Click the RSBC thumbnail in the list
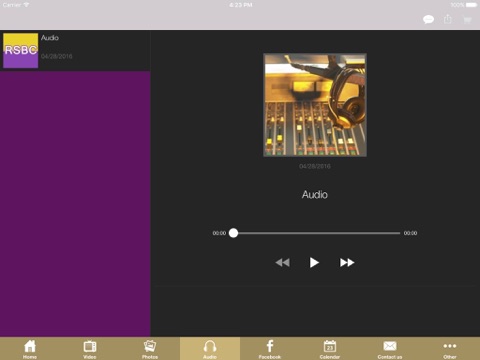This screenshot has height=360, width=480. 21,51
